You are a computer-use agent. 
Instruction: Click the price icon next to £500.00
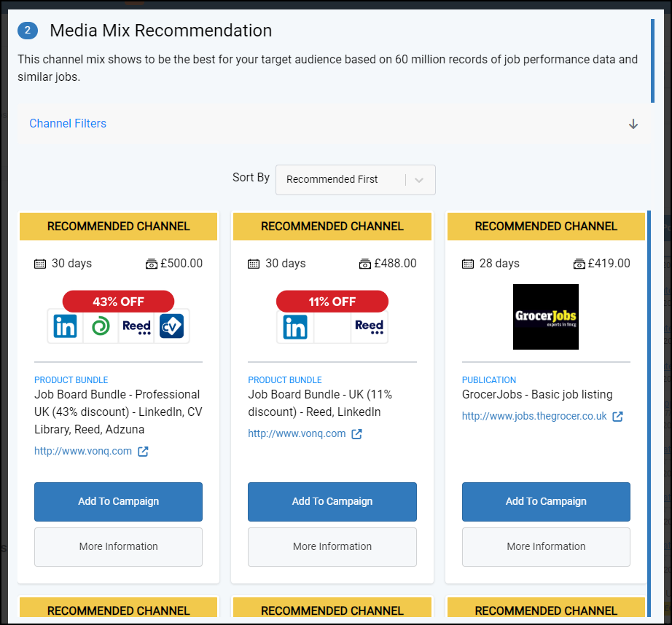152,264
